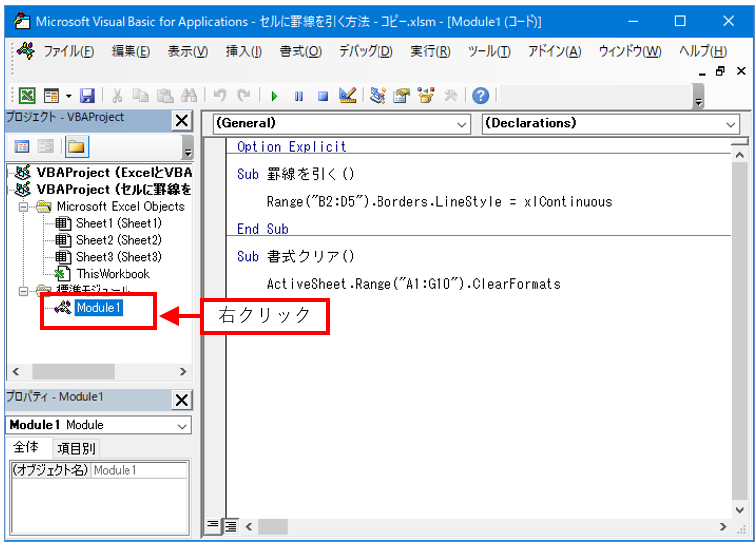
Task: Restore the inner code window
Action: coord(721,72)
